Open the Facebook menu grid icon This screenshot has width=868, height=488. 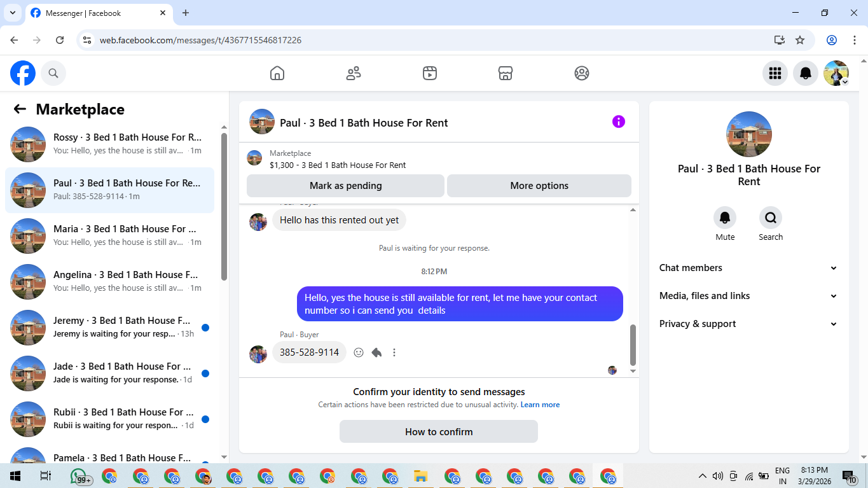click(x=775, y=73)
